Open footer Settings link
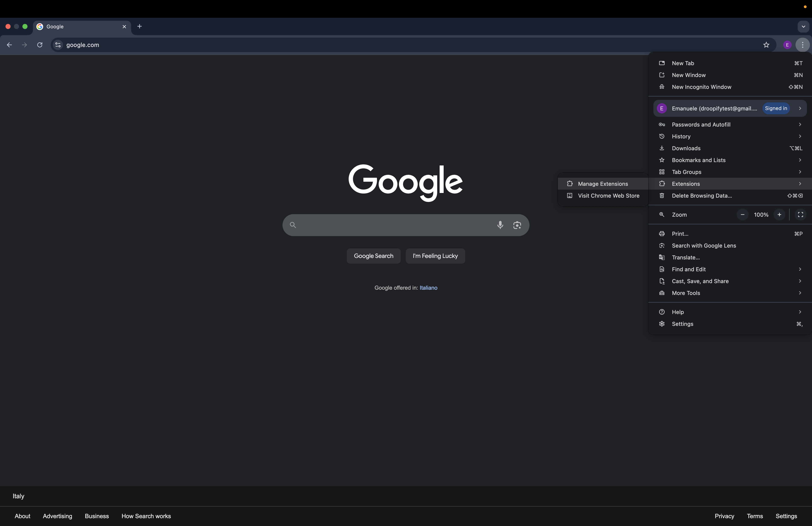812x526 pixels. tap(786, 516)
